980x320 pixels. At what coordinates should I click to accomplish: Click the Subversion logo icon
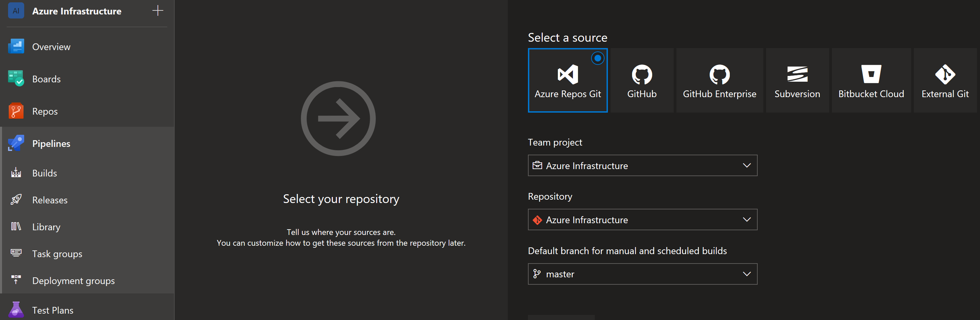797,74
